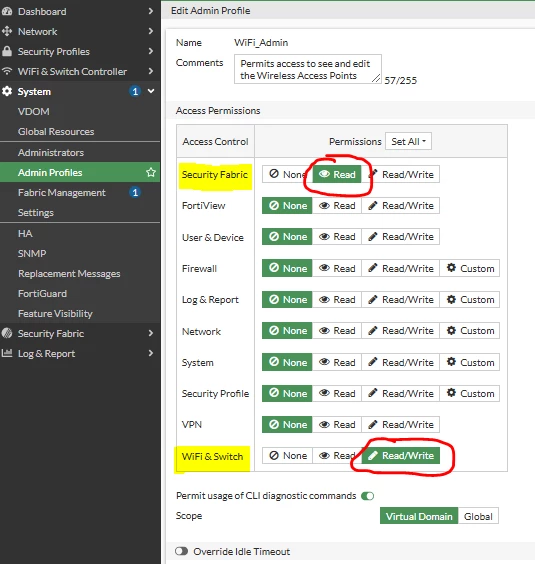Set User & Device permission to Read
Viewport: 535px width, 564px height.
(337, 237)
